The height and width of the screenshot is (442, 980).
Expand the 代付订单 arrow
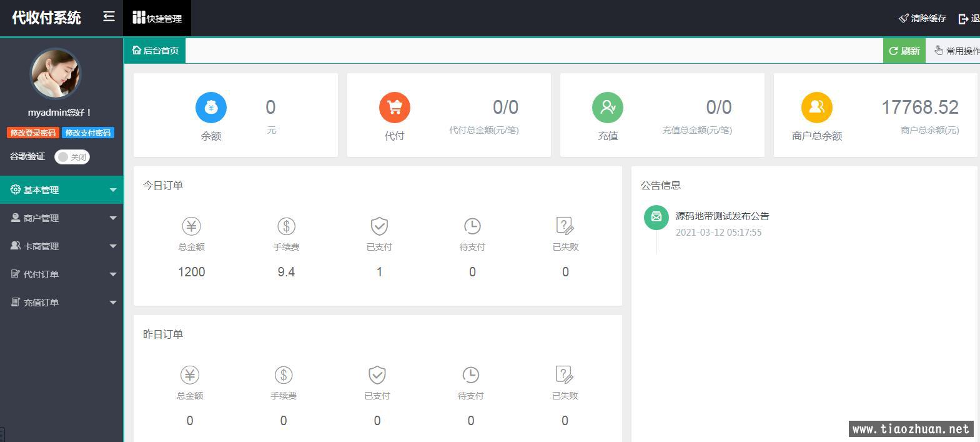[113, 274]
